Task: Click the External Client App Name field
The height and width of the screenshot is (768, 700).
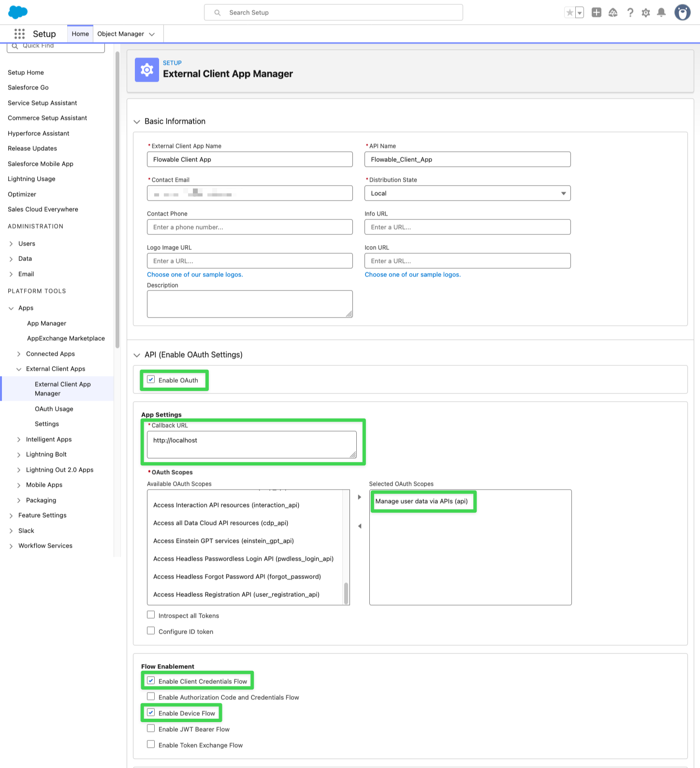Action: (250, 159)
